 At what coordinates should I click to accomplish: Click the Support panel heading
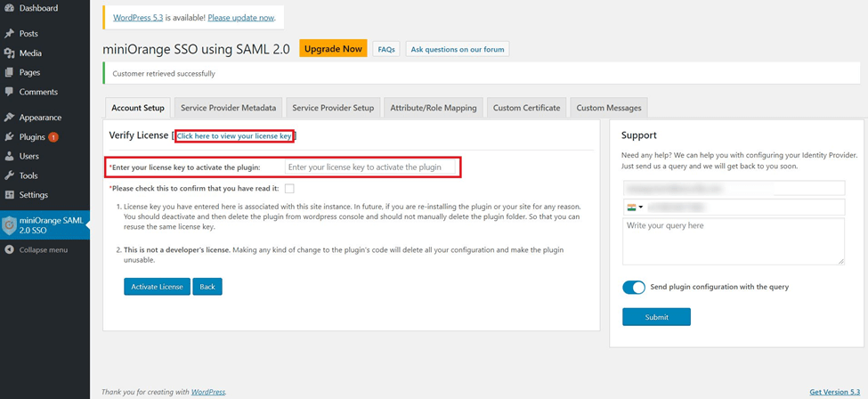pyautogui.click(x=639, y=135)
